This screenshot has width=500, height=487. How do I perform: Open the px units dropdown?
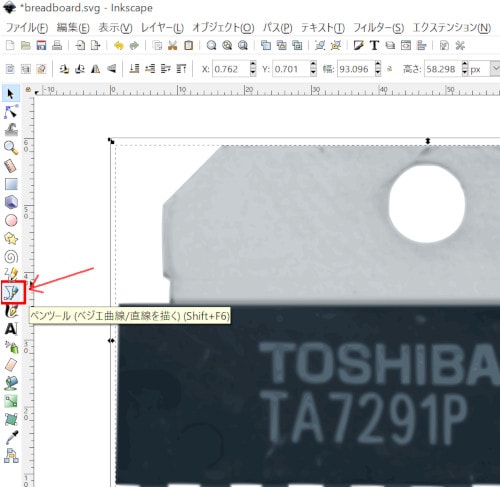click(495, 69)
